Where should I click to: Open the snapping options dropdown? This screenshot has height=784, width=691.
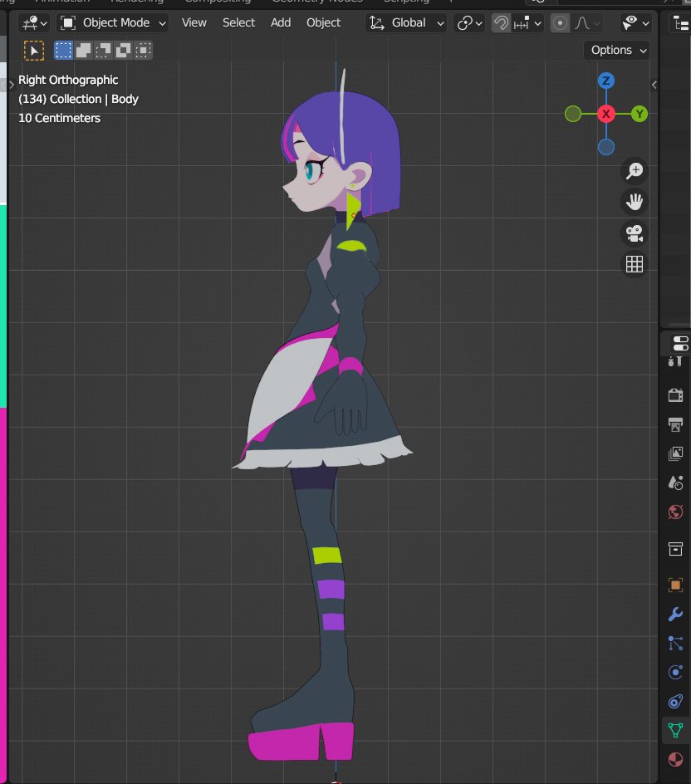pyautogui.click(x=527, y=22)
